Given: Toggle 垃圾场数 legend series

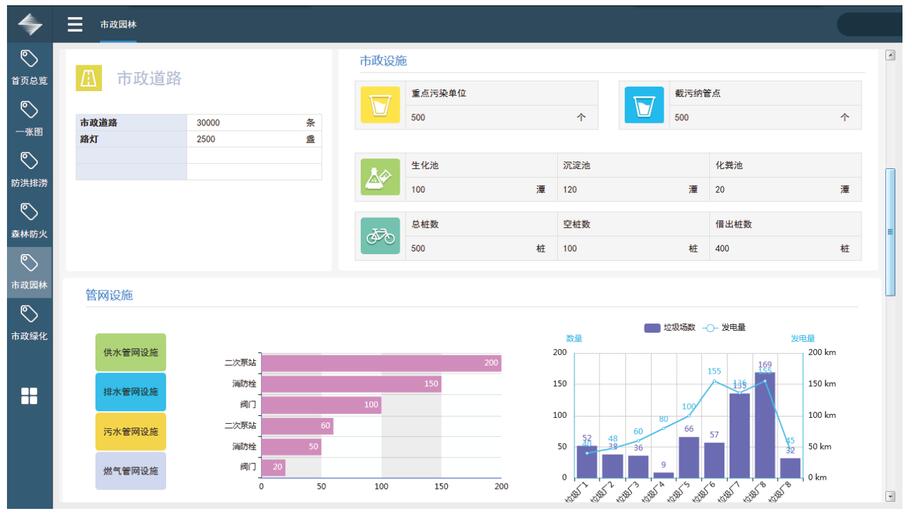Looking at the screenshot, I should [x=670, y=328].
